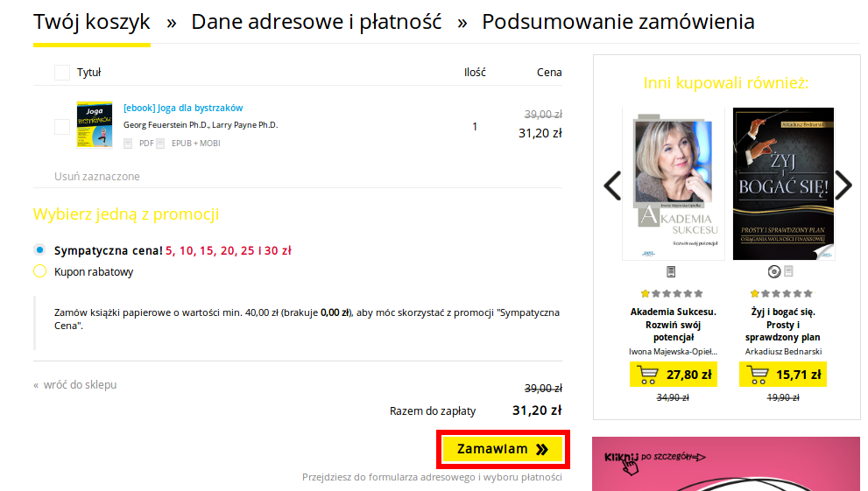Open the [ebook] Joga dla bystrzaków link

(x=183, y=108)
